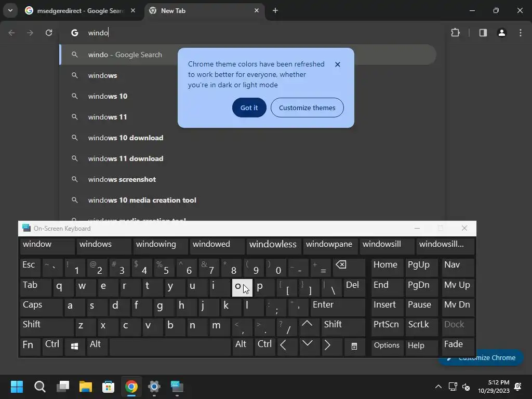Image resolution: width=532 pixels, height=399 pixels.
Task: Choose the 'windows screenshot' suggestion
Action: (x=248, y=179)
